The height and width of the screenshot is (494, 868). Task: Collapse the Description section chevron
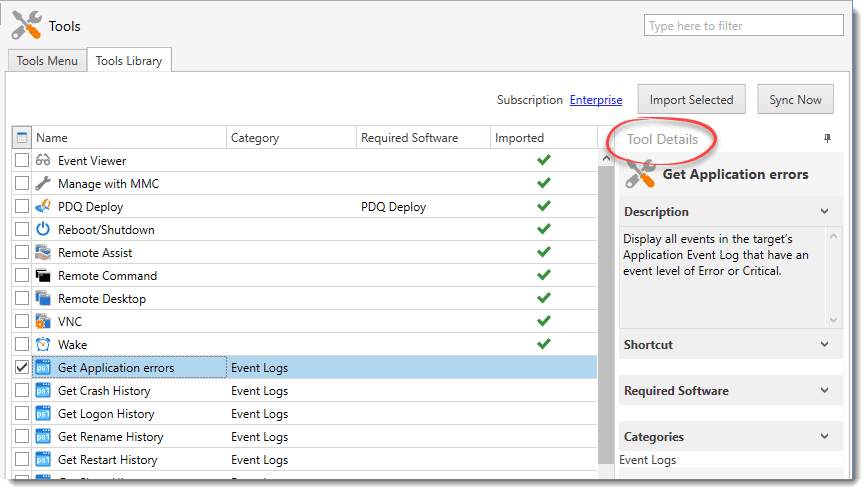tap(824, 212)
